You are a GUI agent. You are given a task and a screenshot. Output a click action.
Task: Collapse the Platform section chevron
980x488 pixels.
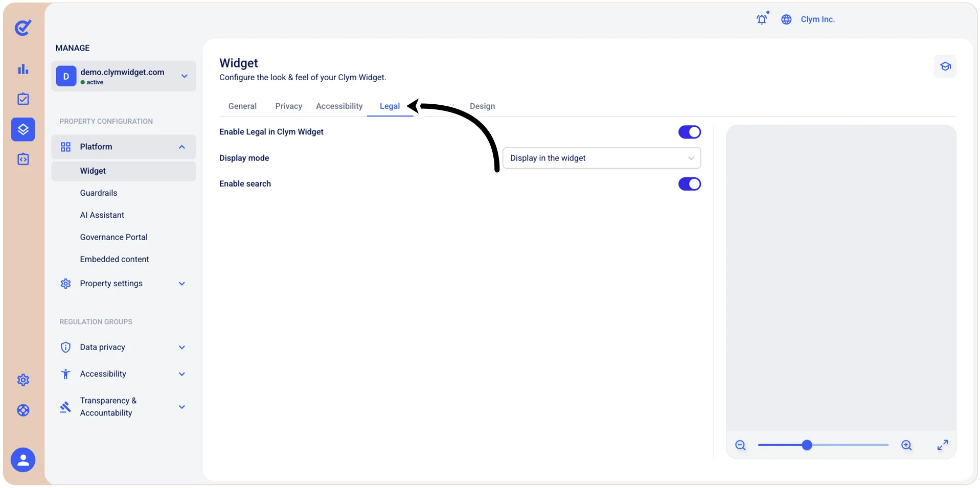click(x=181, y=147)
